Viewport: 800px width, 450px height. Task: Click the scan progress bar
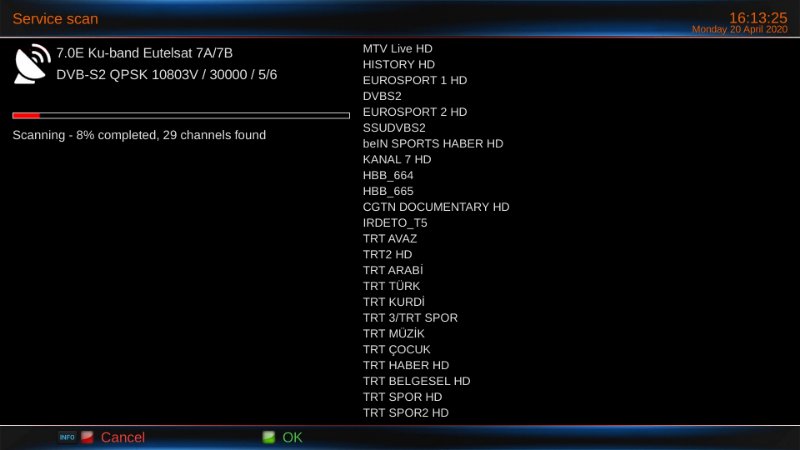[181, 116]
